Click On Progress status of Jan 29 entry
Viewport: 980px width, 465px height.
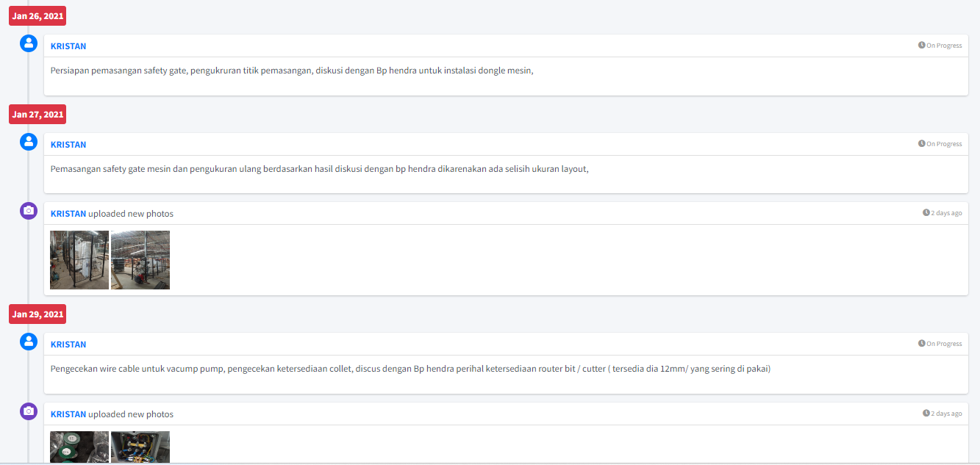[944, 344]
